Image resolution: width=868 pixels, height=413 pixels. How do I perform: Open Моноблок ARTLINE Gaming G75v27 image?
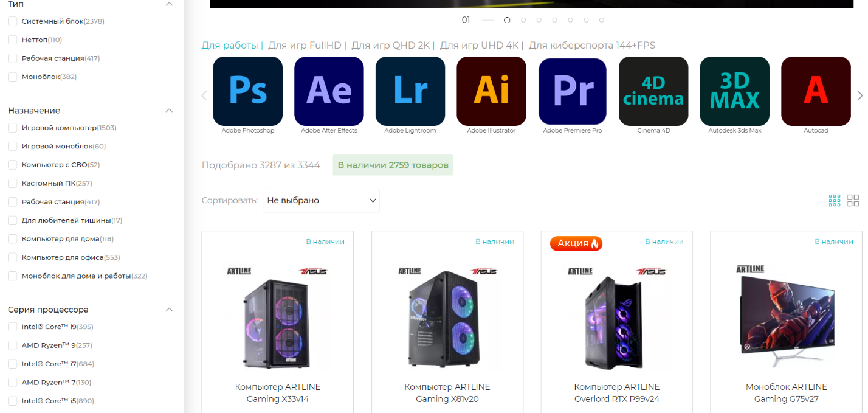(786, 316)
